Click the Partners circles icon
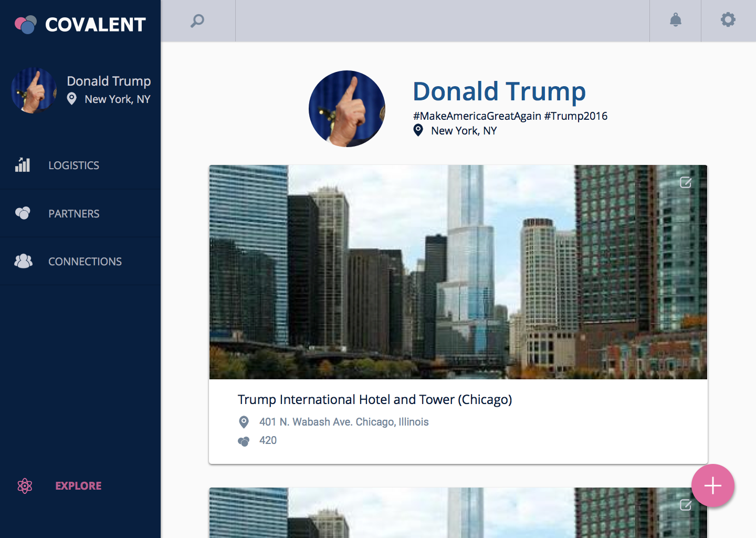The width and height of the screenshot is (756, 538). [x=23, y=213]
